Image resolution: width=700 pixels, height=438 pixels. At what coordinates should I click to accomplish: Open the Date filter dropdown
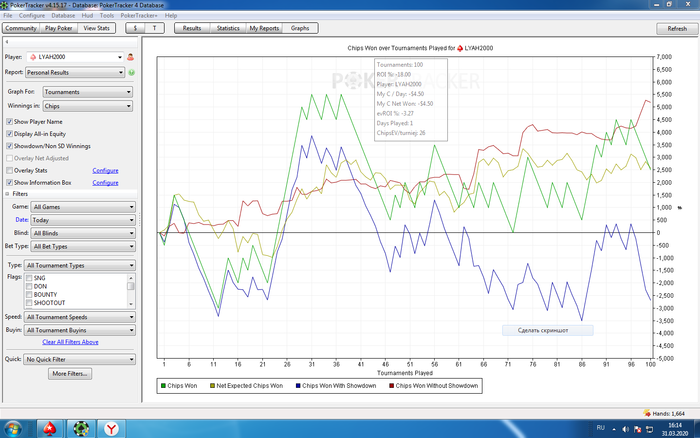[82, 219]
